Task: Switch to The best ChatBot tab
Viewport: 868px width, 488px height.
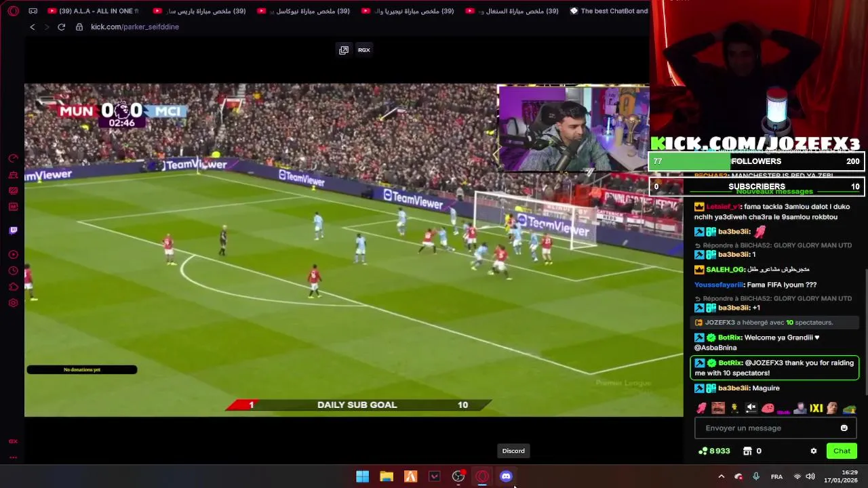Action: coord(609,11)
